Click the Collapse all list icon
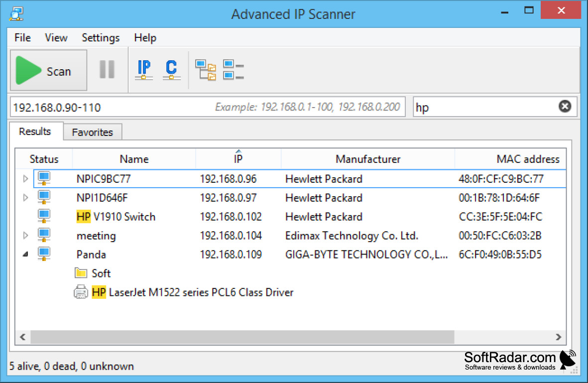The width and height of the screenshot is (588, 383). [233, 70]
